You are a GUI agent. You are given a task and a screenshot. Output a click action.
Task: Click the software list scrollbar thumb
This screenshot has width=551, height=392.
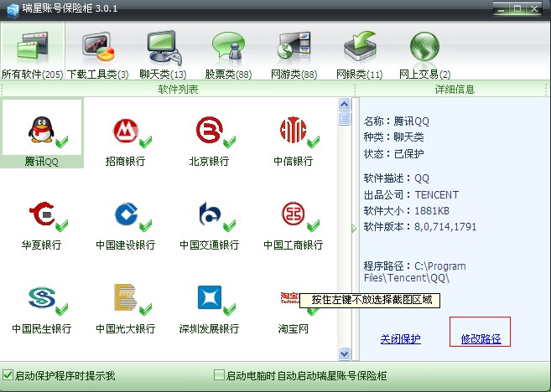pyautogui.click(x=345, y=118)
